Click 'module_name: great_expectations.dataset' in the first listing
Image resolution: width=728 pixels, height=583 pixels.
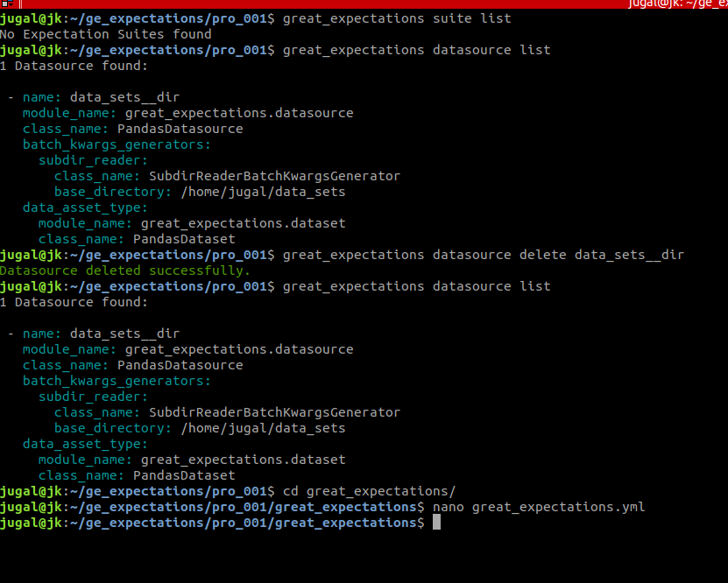pos(192,223)
